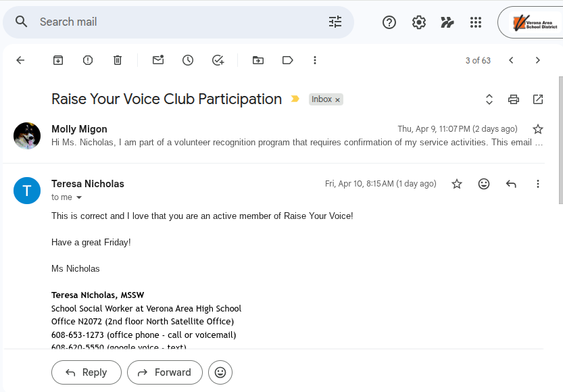This screenshot has width=563, height=392.
Task: Toggle the importance marker beside subject
Action: tap(295, 99)
